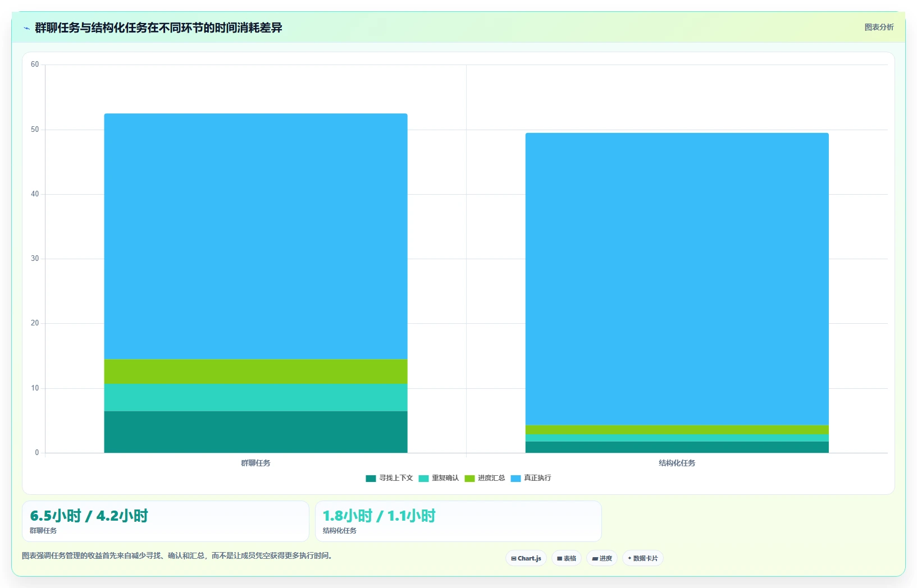
Task: Click the green 进度汇总 segment of 群聊任务 bar
Action: (x=256, y=371)
